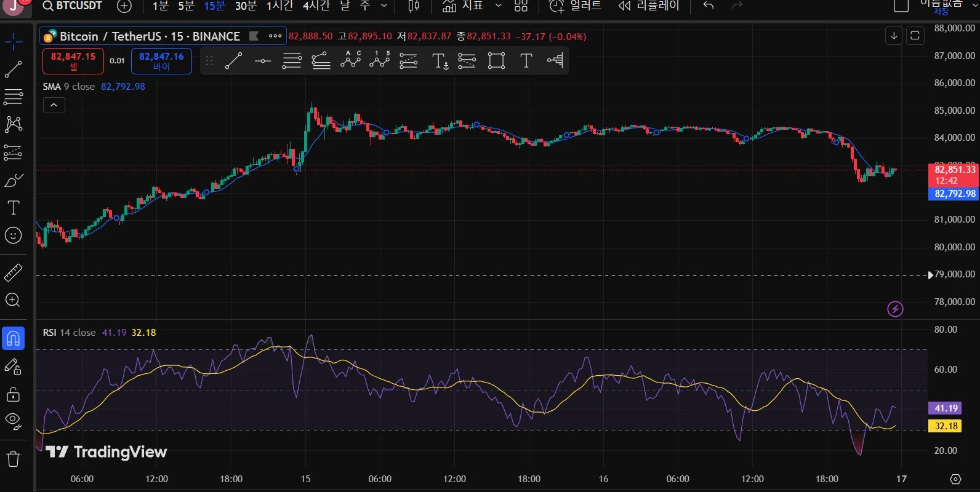Toggle hide all drawings eye icon
This screenshot has height=492, width=980.
click(13, 421)
